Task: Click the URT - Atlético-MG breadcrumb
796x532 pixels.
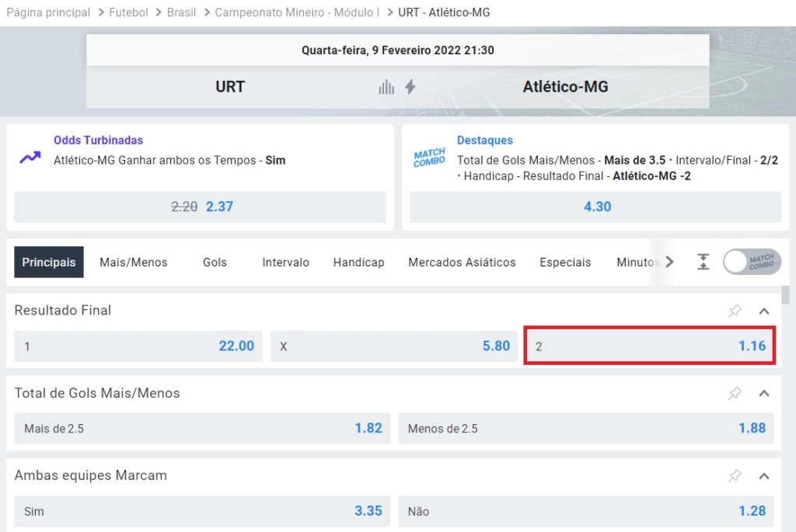Action: [x=444, y=12]
